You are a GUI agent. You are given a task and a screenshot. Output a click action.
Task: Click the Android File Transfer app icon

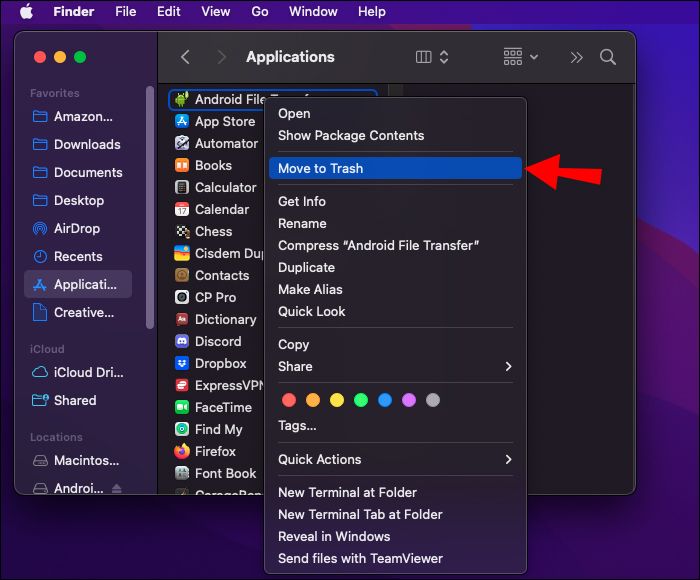(x=182, y=99)
